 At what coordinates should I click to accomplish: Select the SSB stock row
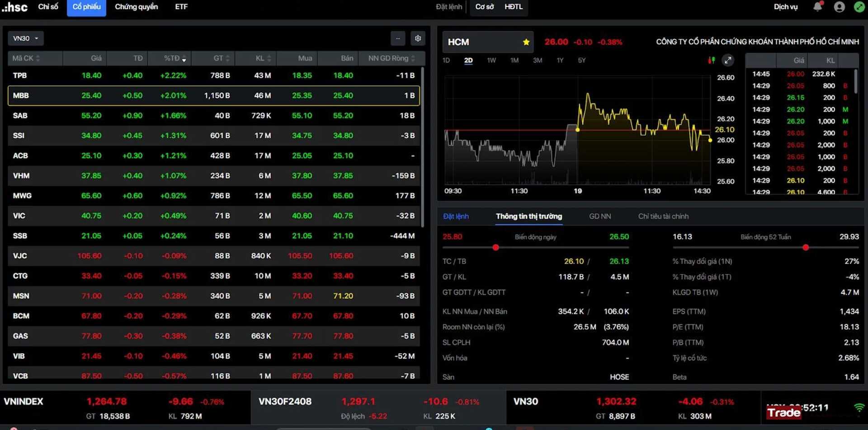[214, 236]
